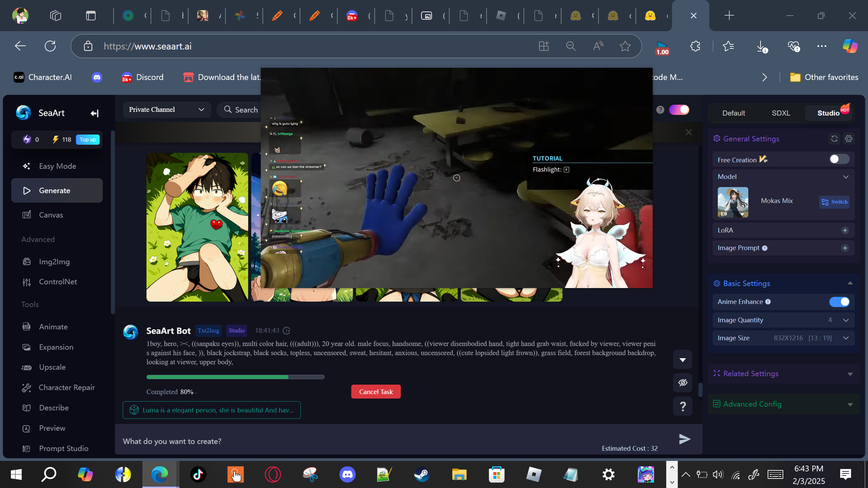Viewport: 868px width, 488px height.
Task: Disable the Anime Enhance toggle
Action: click(x=840, y=302)
